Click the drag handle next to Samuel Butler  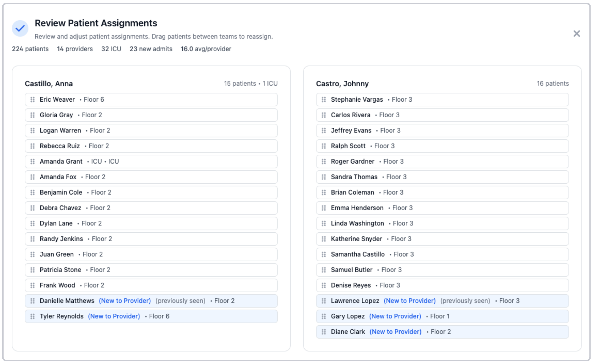pos(323,270)
